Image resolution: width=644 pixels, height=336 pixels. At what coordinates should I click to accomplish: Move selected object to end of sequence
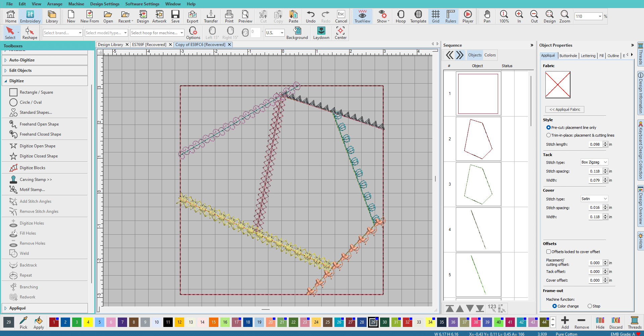point(480,308)
